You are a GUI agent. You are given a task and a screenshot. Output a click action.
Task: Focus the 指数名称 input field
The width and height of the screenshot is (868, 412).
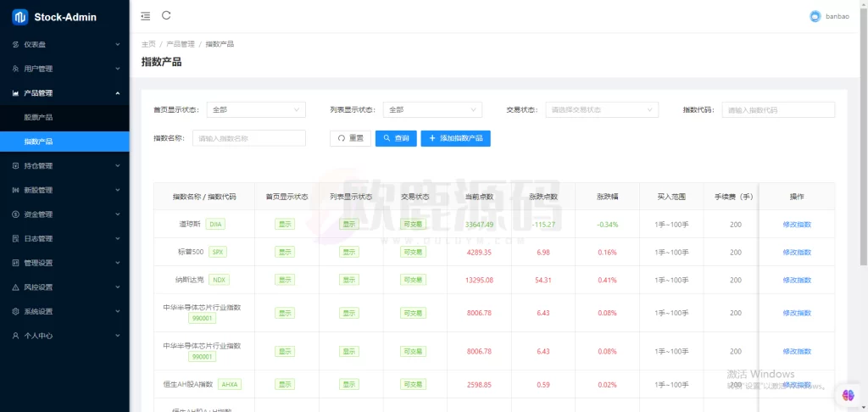point(249,138)
